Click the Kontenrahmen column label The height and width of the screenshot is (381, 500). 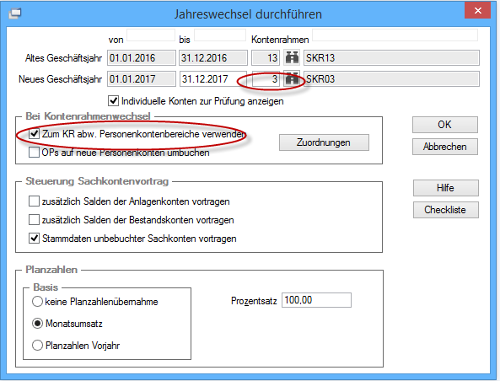[280, 40]
